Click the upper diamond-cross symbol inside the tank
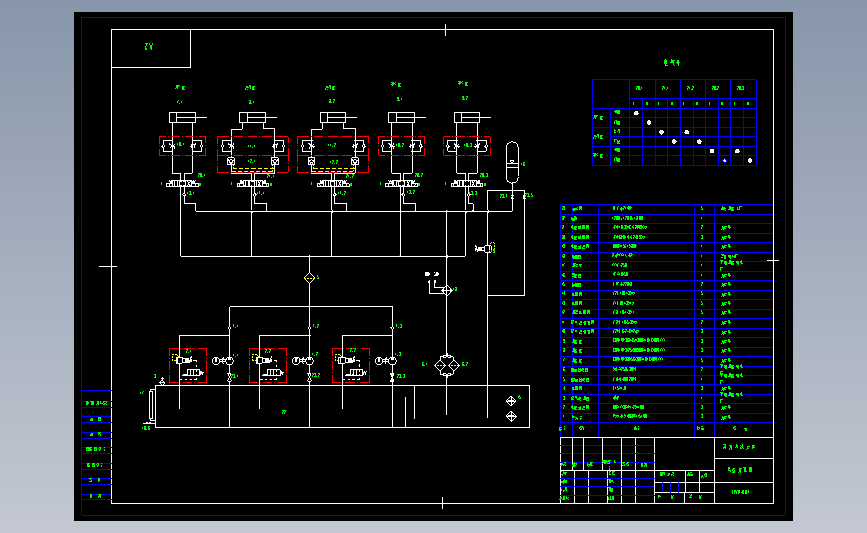The image size is (867, 533). point(511,401)
